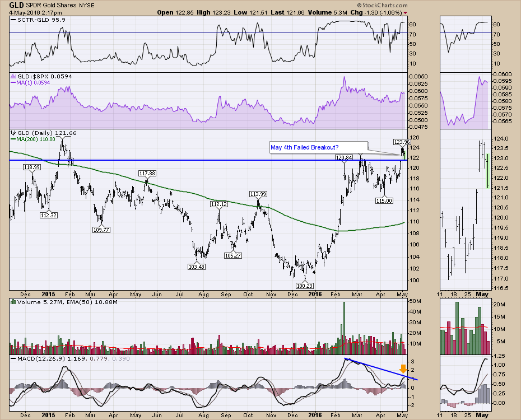Click the purple MA(1) 0.0594 legend
Screen dimensions: 521x420
point(31,83)
